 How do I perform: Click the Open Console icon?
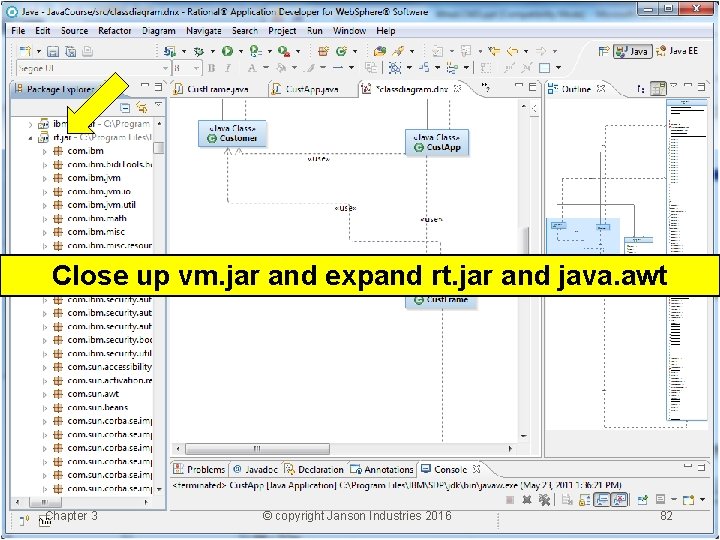click(x=688, y=500)
